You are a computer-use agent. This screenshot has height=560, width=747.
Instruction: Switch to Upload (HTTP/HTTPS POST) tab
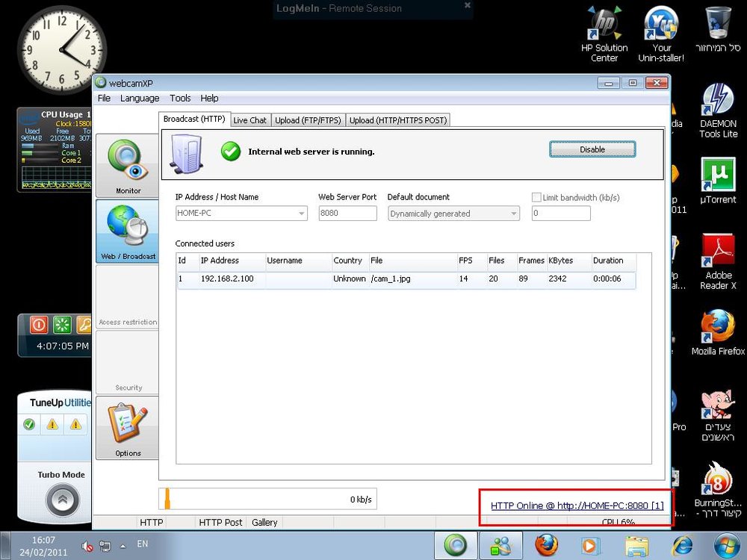point(398,120)
